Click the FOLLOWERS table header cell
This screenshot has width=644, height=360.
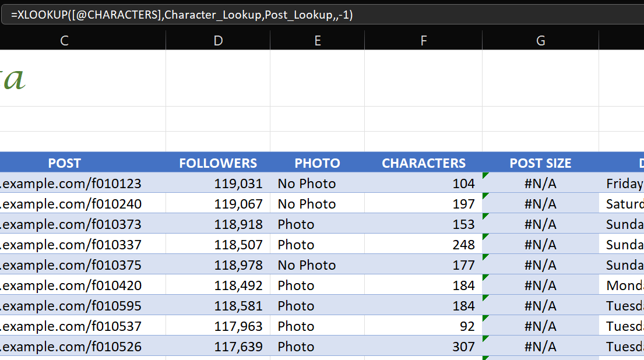[x=218, y=163]
